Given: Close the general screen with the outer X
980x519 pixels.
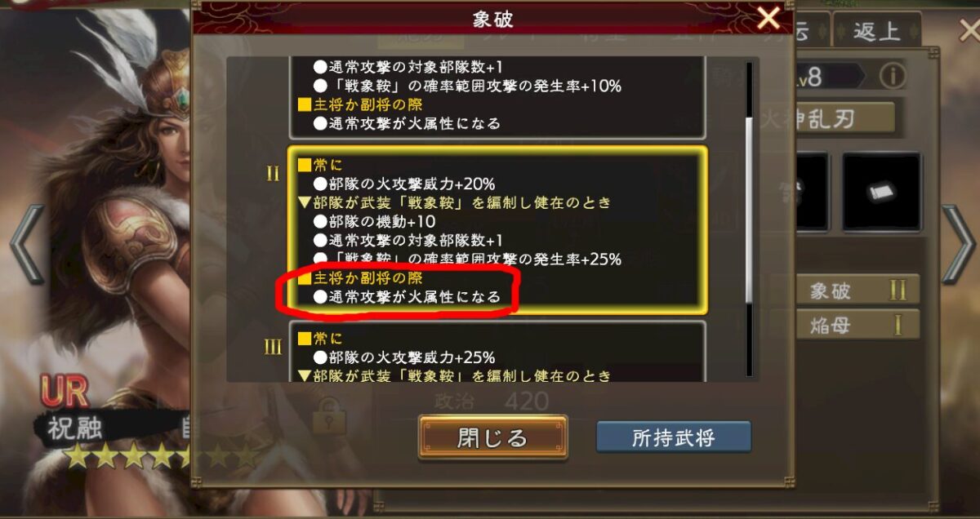Looking at the screenshot, I should pyautogui.click(x=969, y=32).
